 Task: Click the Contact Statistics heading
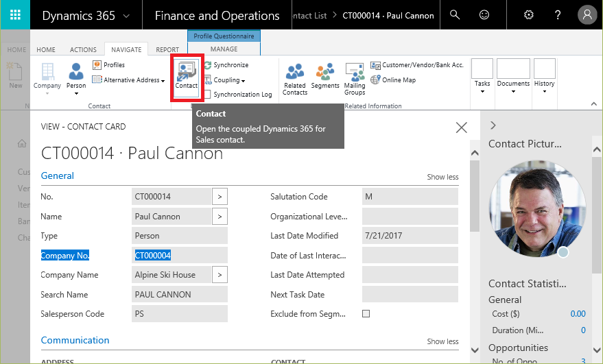[x=528, y=284]
